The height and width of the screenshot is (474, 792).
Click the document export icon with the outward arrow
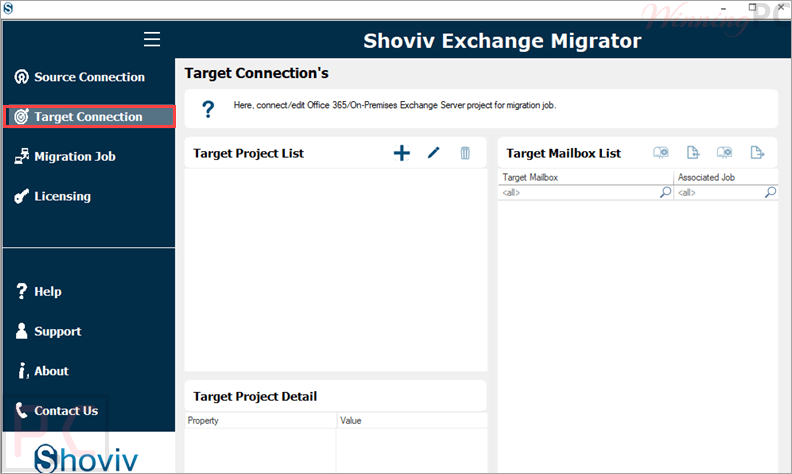pos(757,153)
